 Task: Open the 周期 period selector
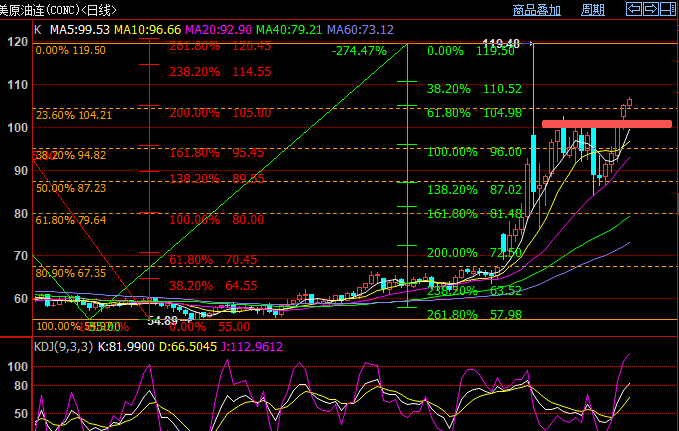coord(592,10)
